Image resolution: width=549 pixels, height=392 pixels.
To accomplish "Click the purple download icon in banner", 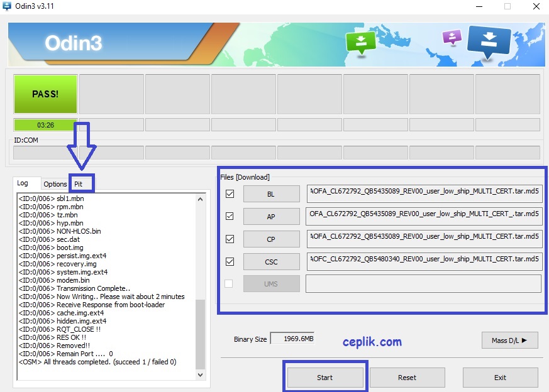I will (x=452, y=37).
